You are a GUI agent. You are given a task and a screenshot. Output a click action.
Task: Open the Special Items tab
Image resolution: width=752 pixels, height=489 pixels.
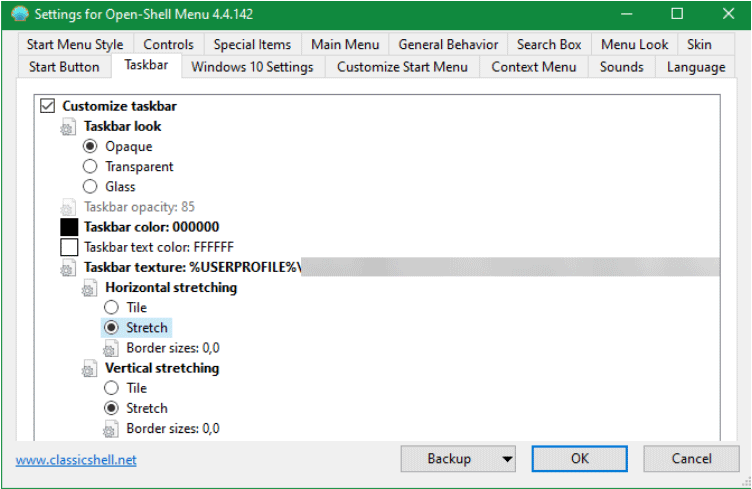tap(252, 45)
